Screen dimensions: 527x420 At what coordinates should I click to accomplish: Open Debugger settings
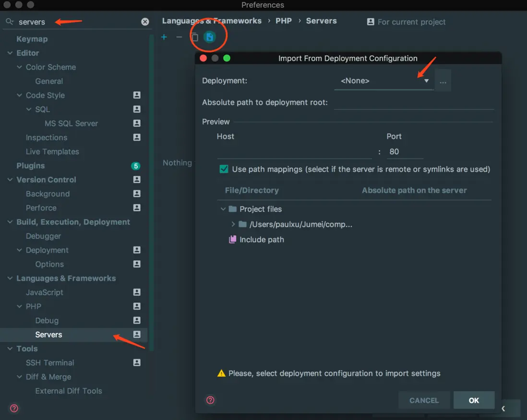[43, 236]
